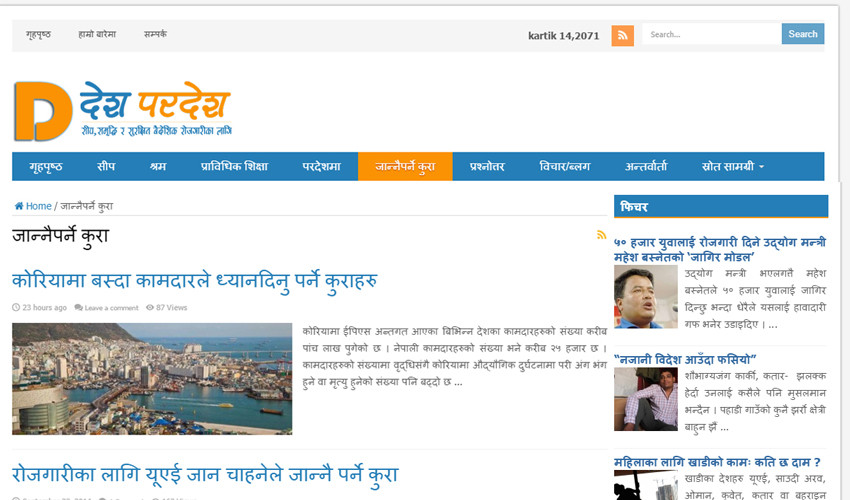Open महिलाका लागि खाडीको काम headline
The width and height of the screenshot is (850, 500).
click(717, 462)
